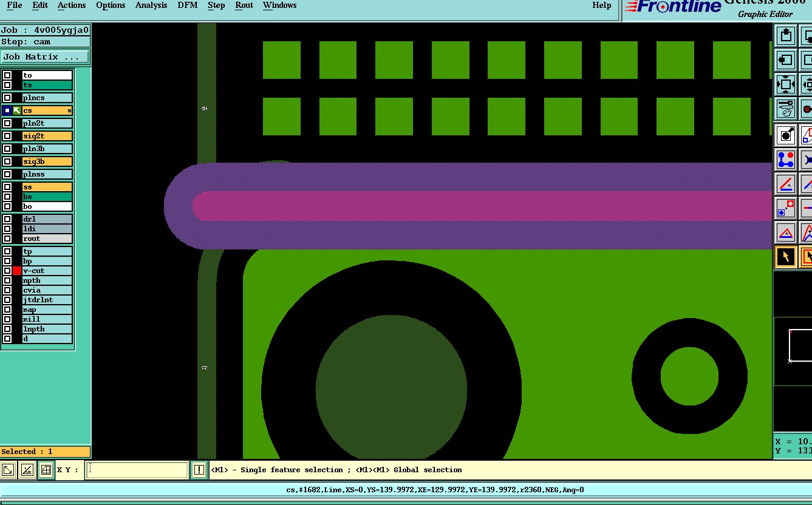Select the jtdrlnt layer name
The width and height of the screenshot is (812, 505).
(x=47, y=300)
